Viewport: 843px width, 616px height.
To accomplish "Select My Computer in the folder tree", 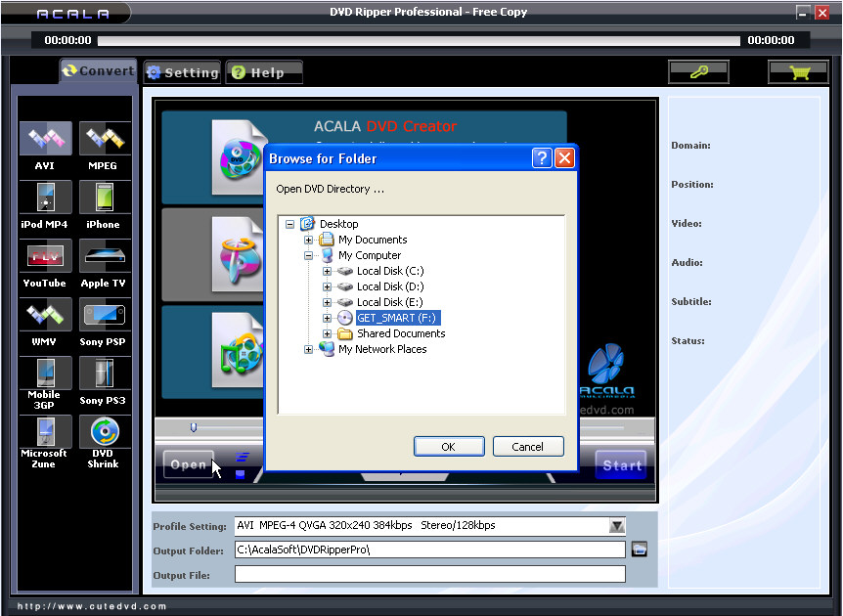I will click(x=370, y=255).
